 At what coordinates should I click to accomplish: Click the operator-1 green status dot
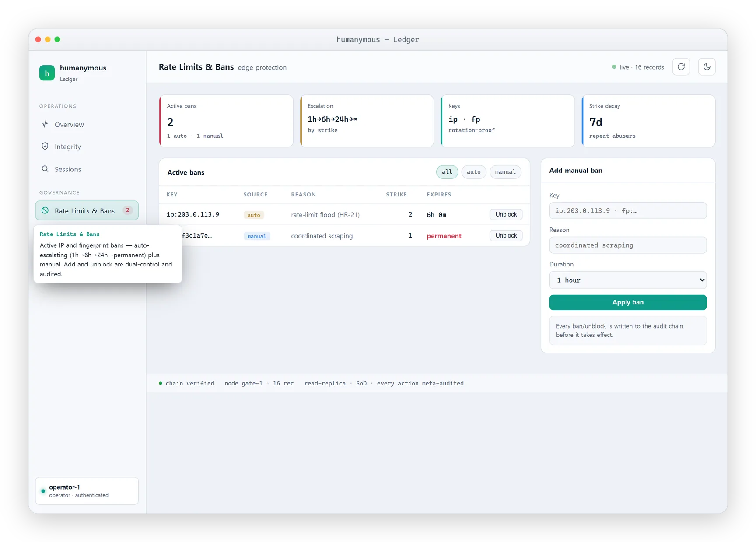(43, 491)
